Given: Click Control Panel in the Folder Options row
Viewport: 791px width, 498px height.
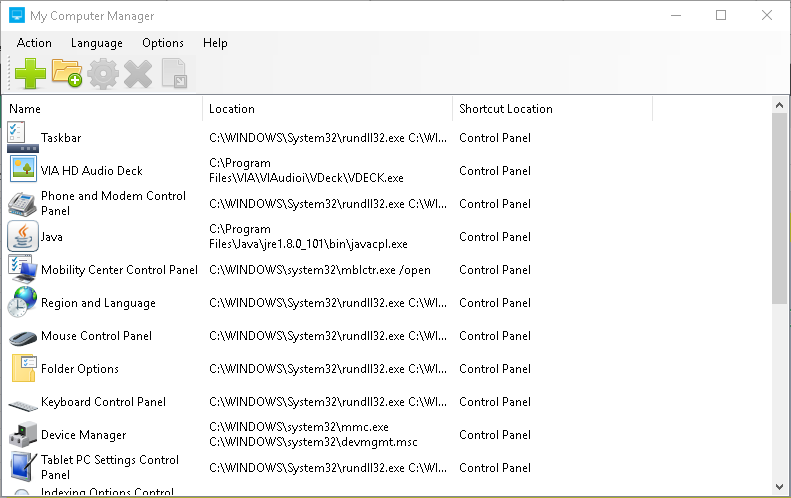Looking at the screenshot, I should 495,369.
